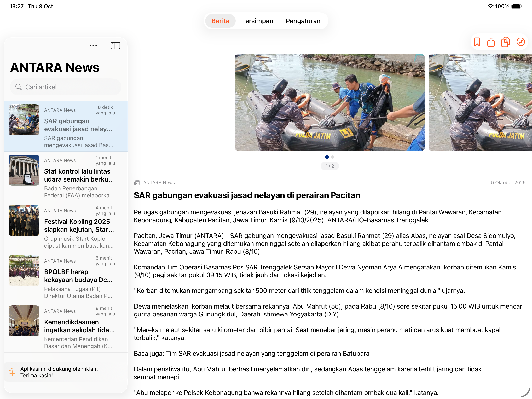Click the status bar clock '18:27'
Screen dimensions: 532x399
pos(17,6)
